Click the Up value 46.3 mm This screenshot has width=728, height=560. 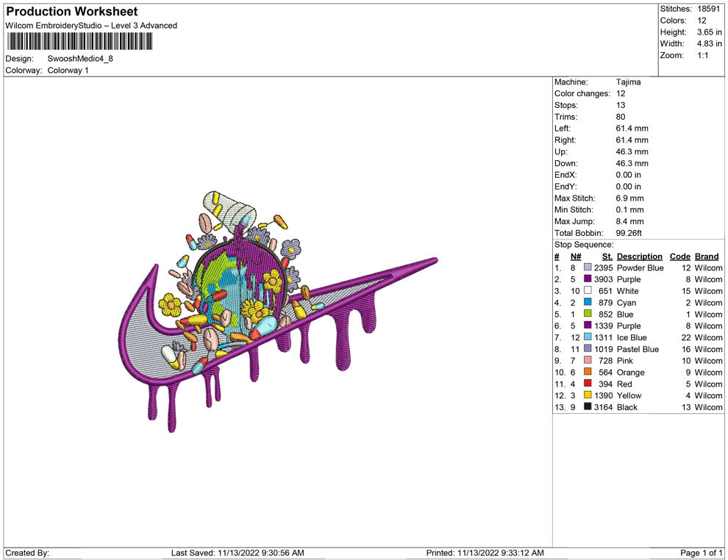[632, 151]
